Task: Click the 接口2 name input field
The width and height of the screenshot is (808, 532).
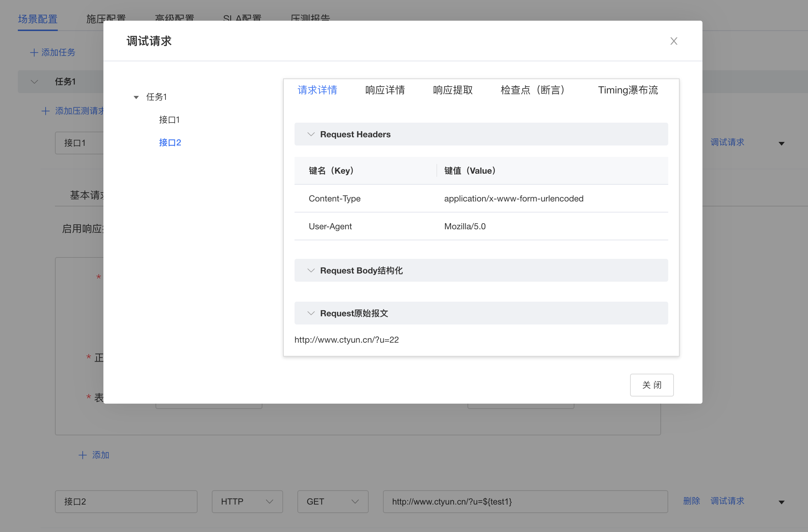Action: point(126,502)
